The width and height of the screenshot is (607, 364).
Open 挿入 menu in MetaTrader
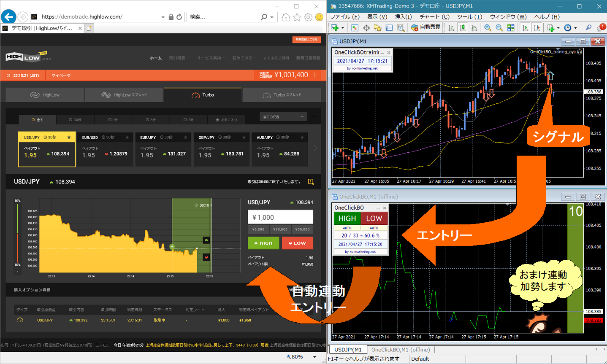coord(403,17)
